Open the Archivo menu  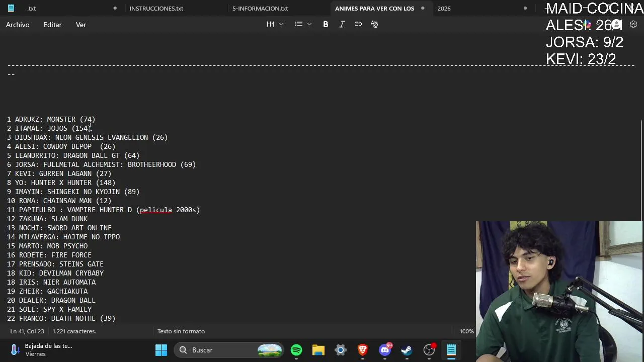click(18, 25)
